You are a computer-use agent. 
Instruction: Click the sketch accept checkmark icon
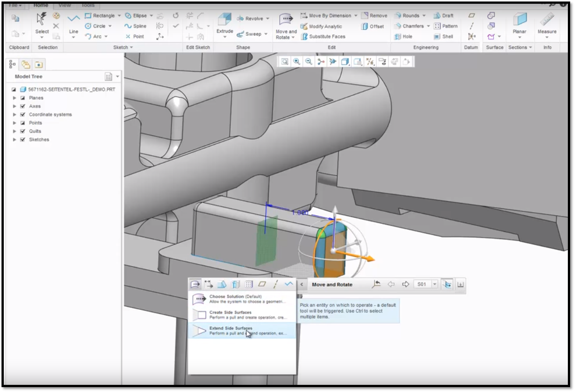point(176,26)
